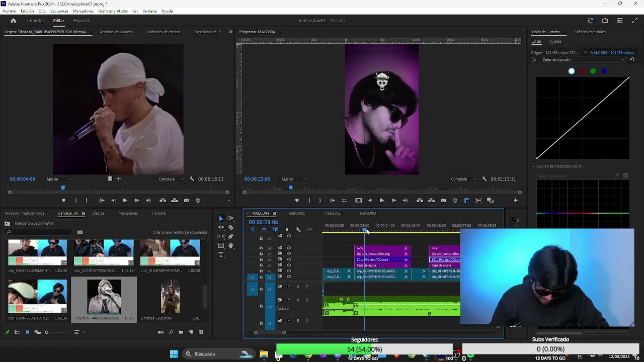
Task: Toggle linked selection in timeline
Action: [275, 230]
